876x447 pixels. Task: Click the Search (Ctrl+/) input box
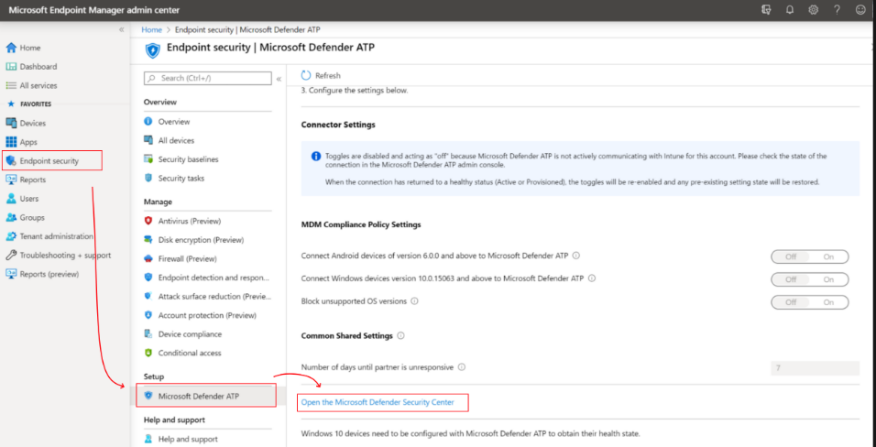click(x=207, y=78)
